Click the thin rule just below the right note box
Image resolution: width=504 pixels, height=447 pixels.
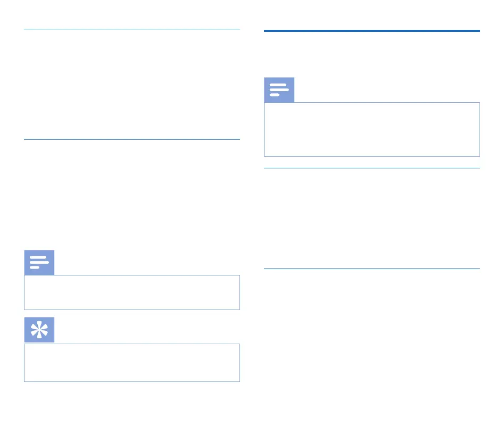(x=371, y=168)
